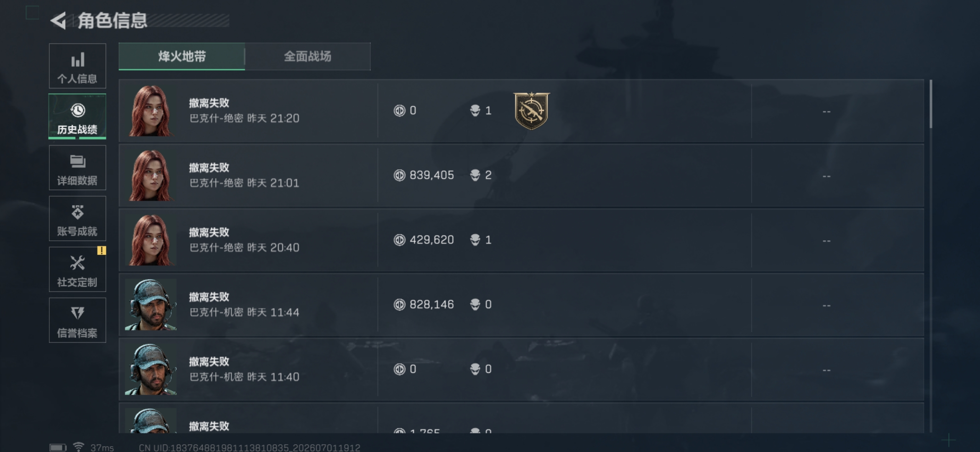Click the yellow exclamation alert badge

coord(102,251)
